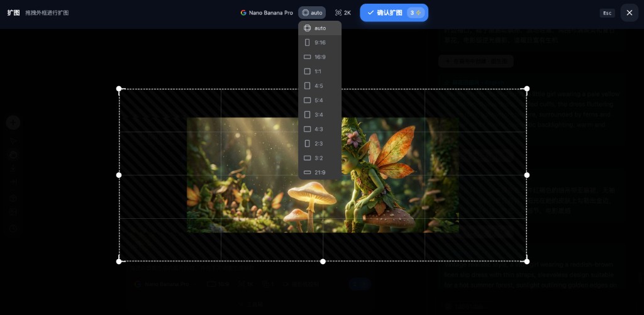Pick the 4:3 landscape ratio icon

click(x=308, y=130)
